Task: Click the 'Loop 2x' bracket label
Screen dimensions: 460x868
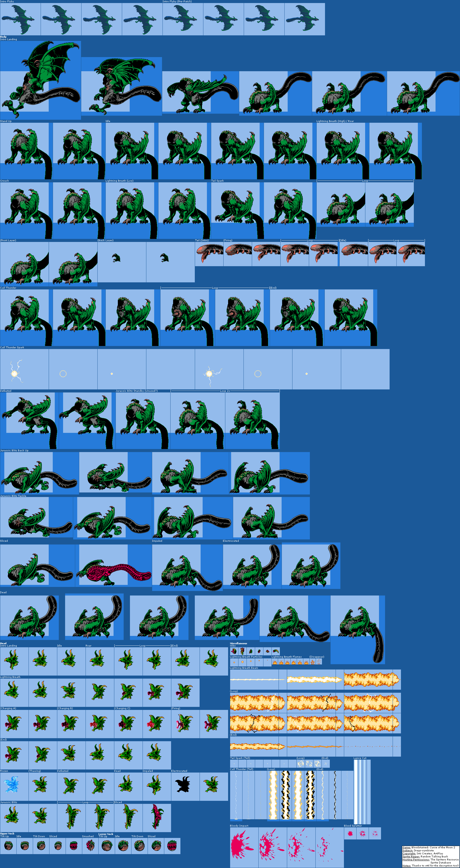Action: (x=225, y=391)
